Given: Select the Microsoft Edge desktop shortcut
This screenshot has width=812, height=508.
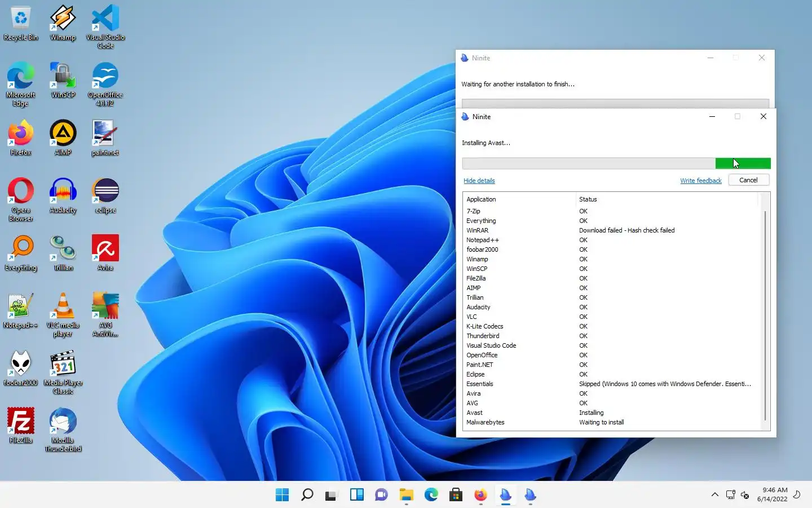Looking at the screenshot, I should (x=21, y=85).
